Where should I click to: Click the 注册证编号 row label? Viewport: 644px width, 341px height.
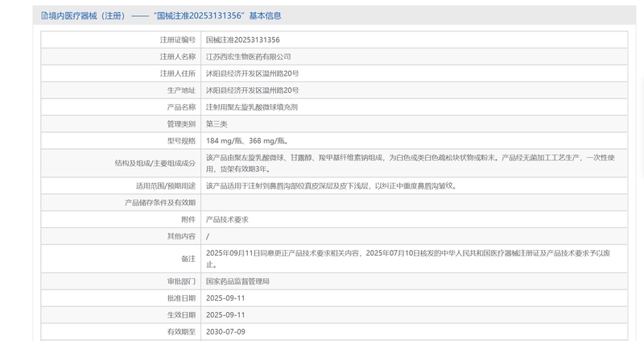pos(177,40)
